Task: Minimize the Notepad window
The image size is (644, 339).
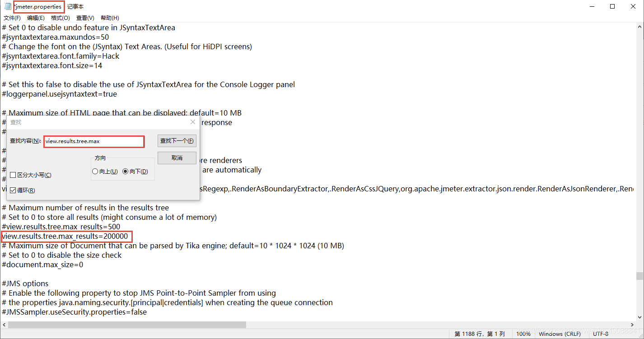Action: 592,7
